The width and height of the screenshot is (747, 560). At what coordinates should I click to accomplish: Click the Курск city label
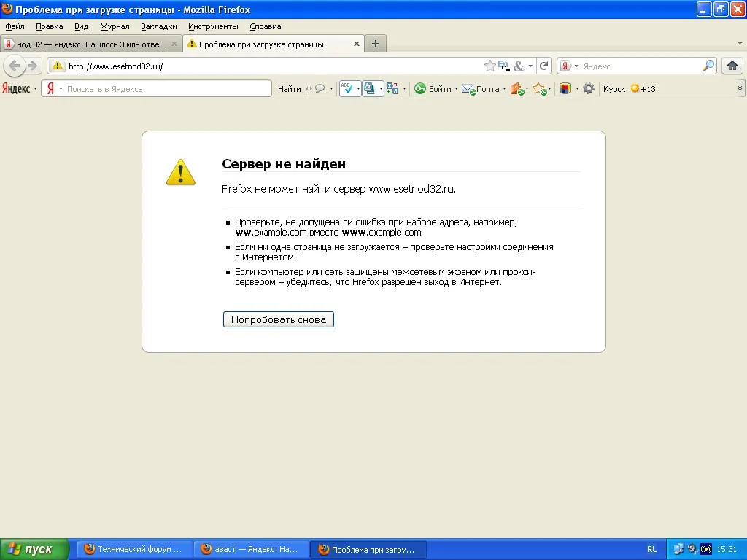[x=614, y=89]
